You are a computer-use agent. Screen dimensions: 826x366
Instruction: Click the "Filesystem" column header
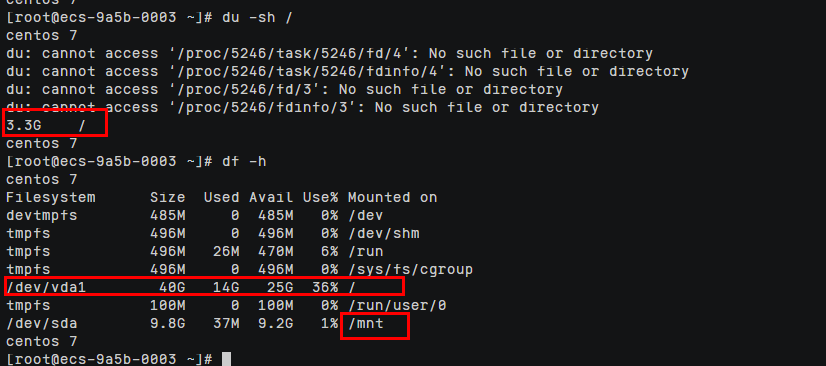[51, 197]
